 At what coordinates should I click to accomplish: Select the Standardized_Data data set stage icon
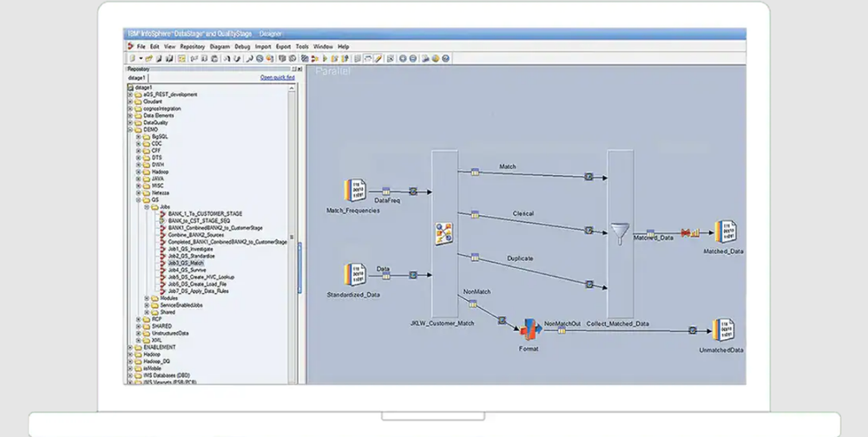click(355, 275)
